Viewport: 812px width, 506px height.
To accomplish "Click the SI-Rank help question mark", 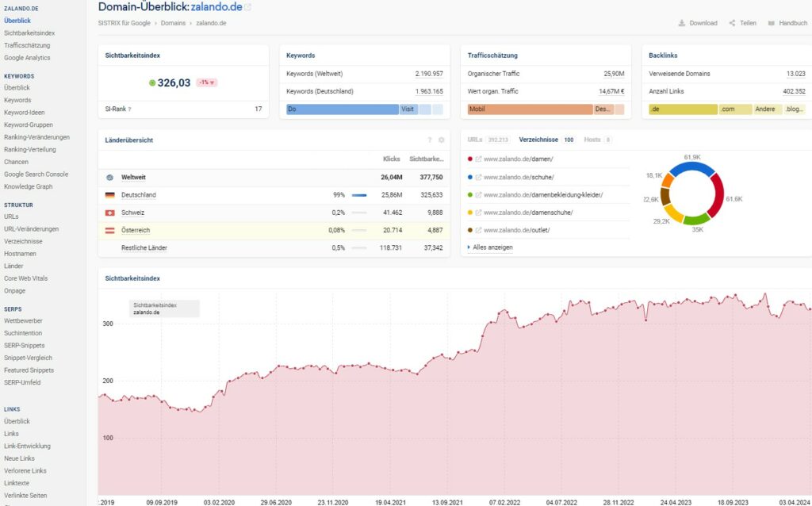I will [130, 109].
